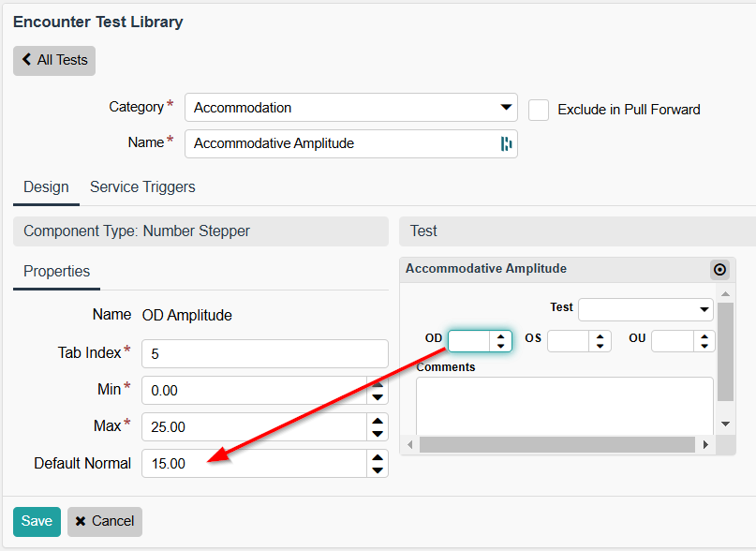This screenshot has width=756, height=551.
Task: Increase the Min value with up arrow
Action: point(378,382)
